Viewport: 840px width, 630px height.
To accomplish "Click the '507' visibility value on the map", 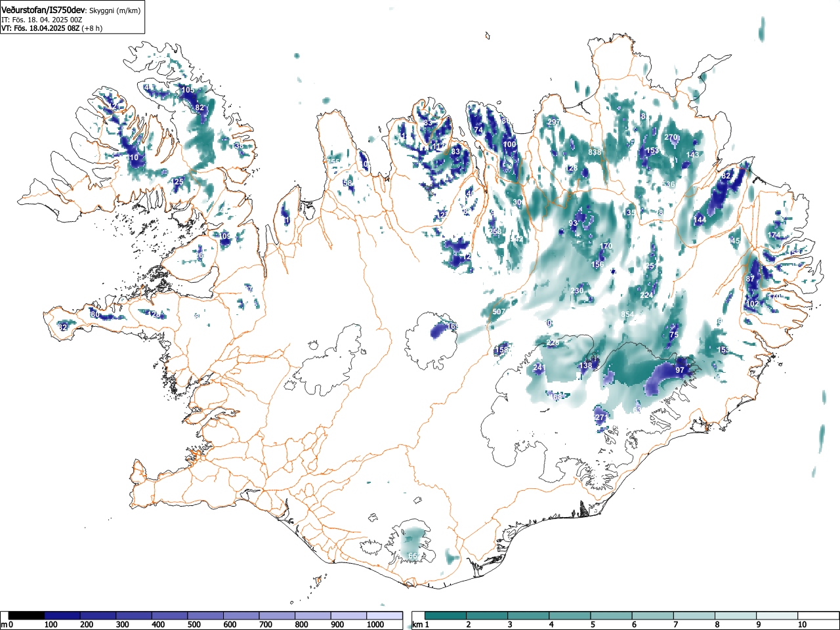I will click(499, 312).
